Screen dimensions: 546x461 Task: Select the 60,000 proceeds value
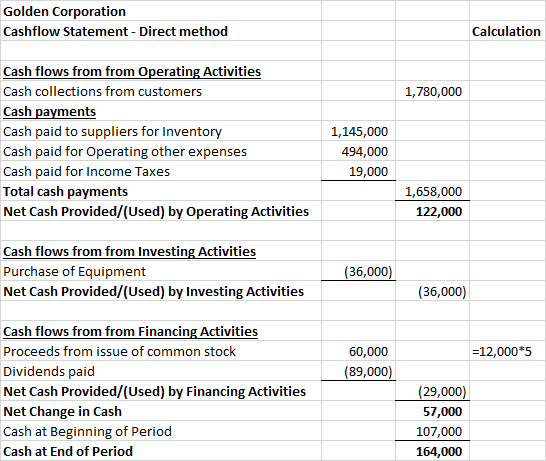[x=368, y=352]
